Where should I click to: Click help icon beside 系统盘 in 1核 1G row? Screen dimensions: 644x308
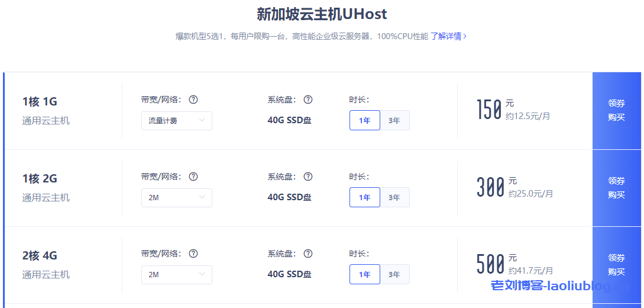pyautogui.click(x=308, y=100)
